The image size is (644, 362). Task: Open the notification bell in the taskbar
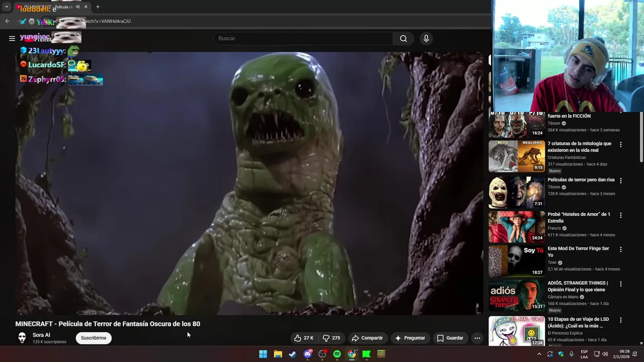pyautogui.click(x=636, y=354)
